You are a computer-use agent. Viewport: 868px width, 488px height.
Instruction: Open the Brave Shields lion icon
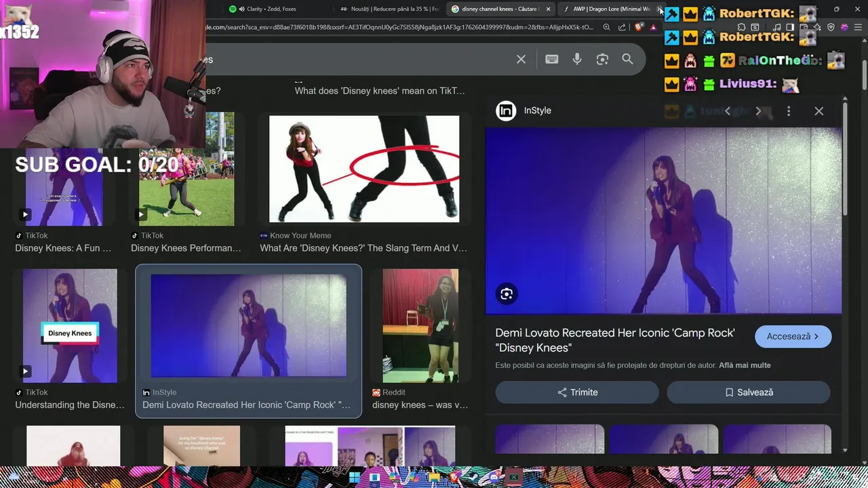pyautogui.click(x=639, y=27)
